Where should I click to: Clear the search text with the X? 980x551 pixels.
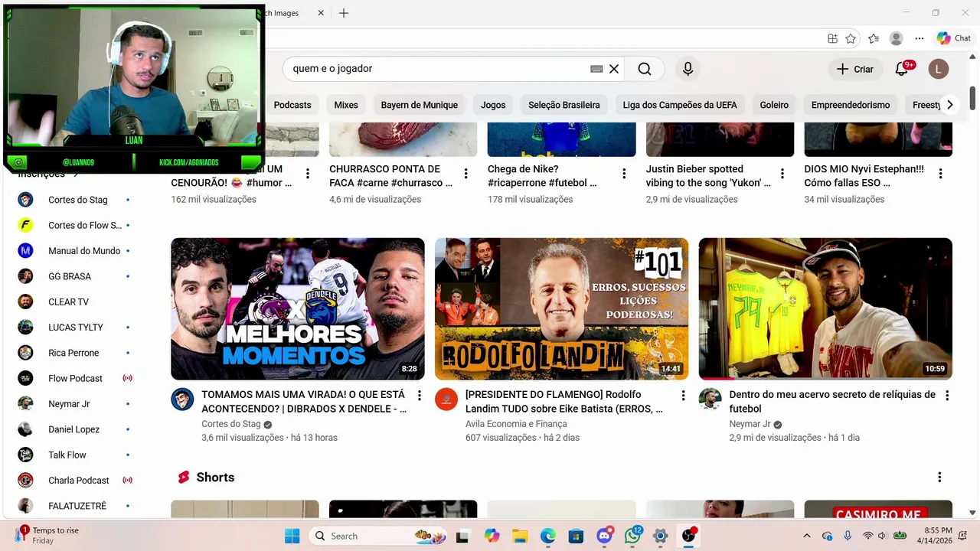pyautogui.click(x=614, y=69)
